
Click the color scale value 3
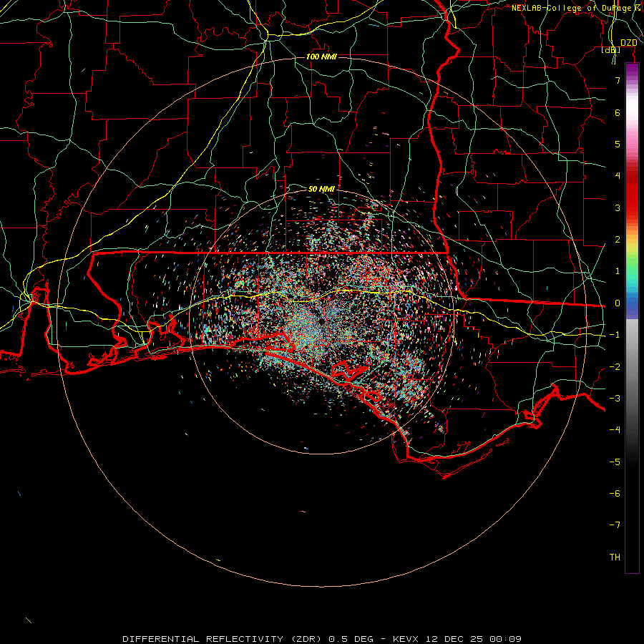(x=618, y=208)
